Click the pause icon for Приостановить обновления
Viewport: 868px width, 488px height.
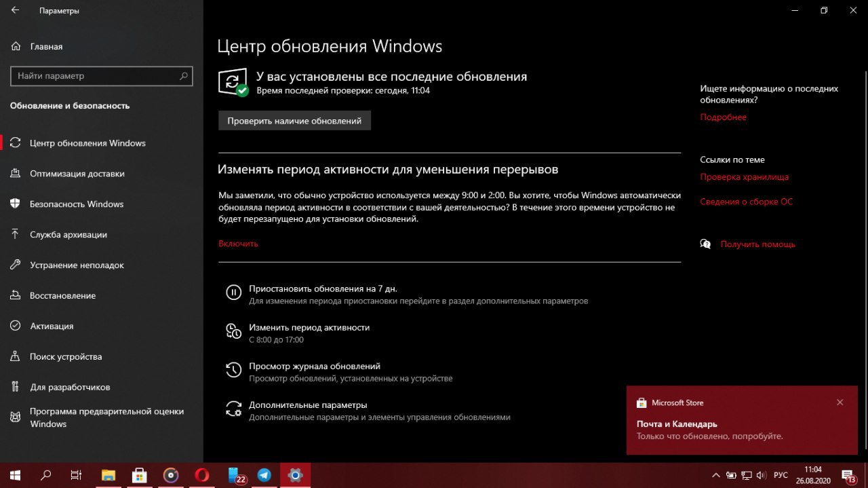(x=233, y=293)
